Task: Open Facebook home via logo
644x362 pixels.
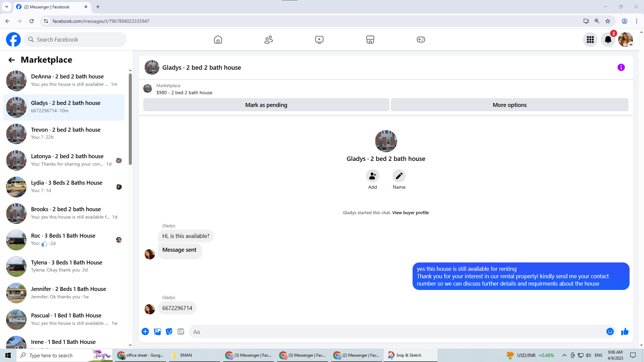Action: pos(13,40)
